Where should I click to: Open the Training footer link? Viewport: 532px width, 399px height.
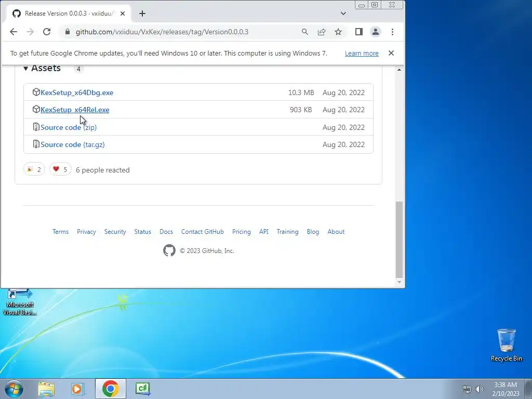point(287,232)
